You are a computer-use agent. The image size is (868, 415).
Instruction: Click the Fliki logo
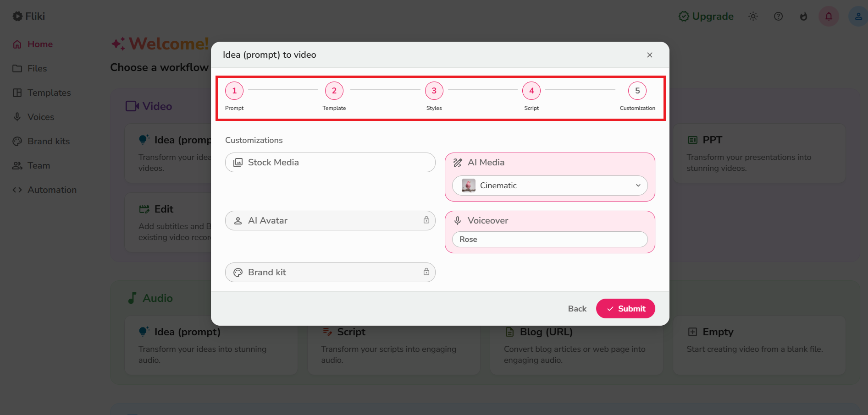(29, 16)
